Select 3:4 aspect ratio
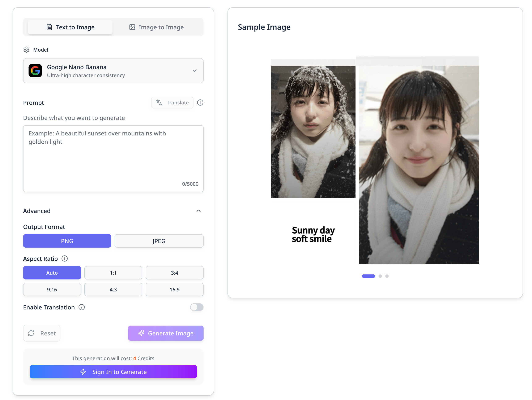The width and height of the screenshot is (532, 400). pos(175,273)
